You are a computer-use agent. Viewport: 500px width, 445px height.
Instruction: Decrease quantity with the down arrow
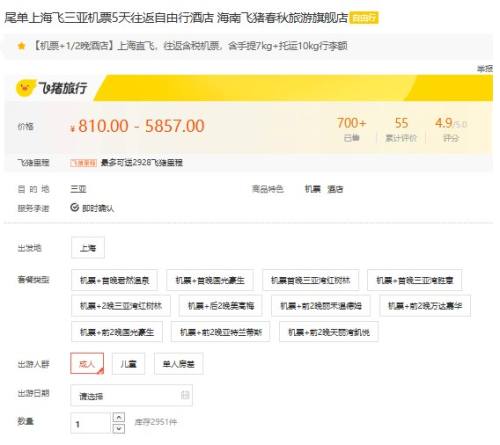[x=119, y=428]
